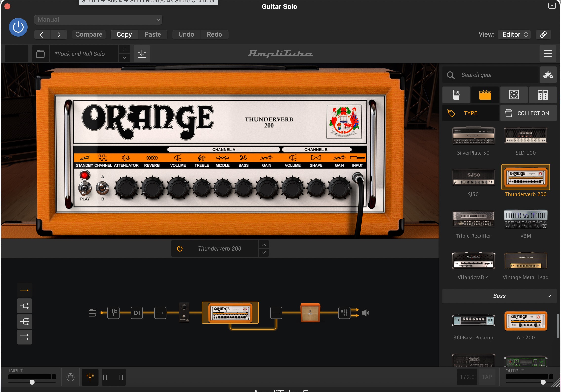Click the tuner block in signal chain
Image resolution: width=561 pixels, height=392 pixels.
pos(113,313)
